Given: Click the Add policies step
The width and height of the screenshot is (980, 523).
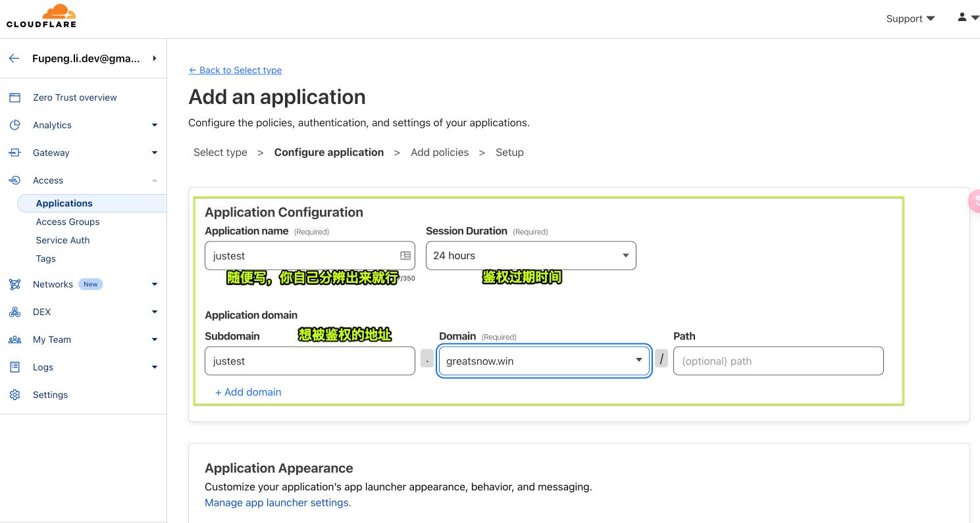Looking at the screenshot, I should (440, 152).
